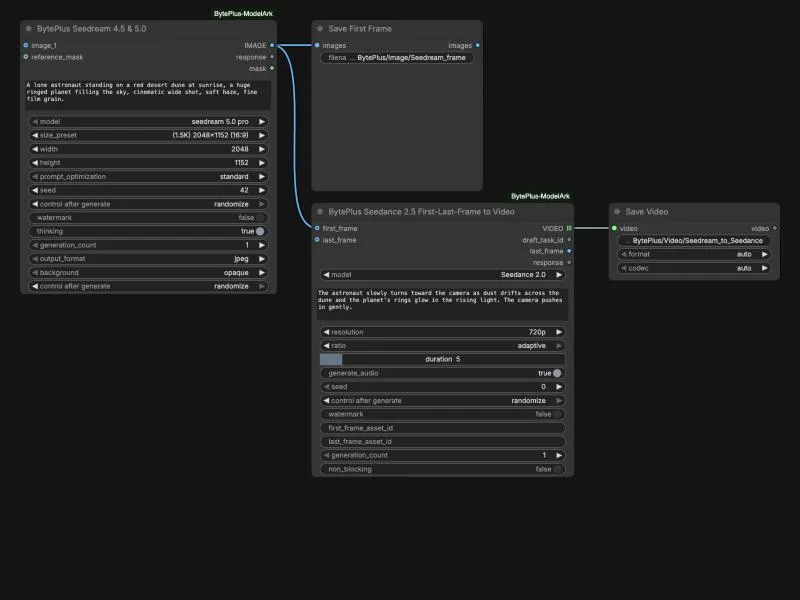Click the last_frame output socket on Seedance
This screenshot has height=600, width=800.
(569, 251)
